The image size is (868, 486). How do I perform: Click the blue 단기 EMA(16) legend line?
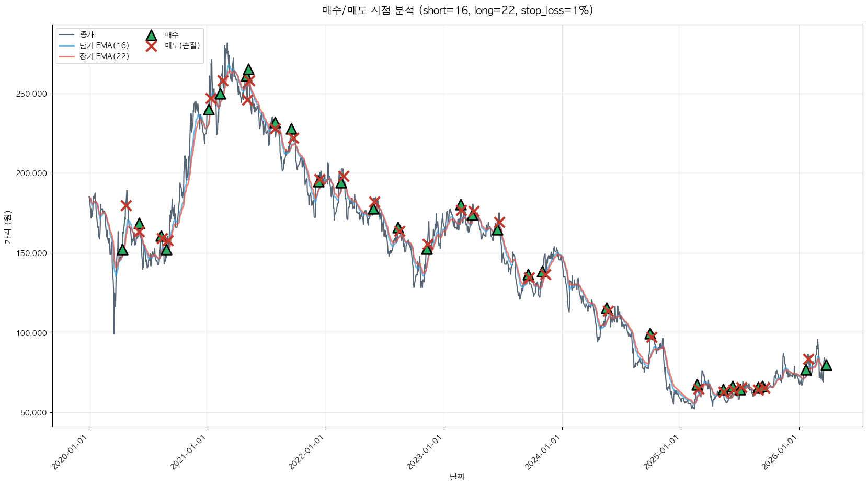[67, 45]
